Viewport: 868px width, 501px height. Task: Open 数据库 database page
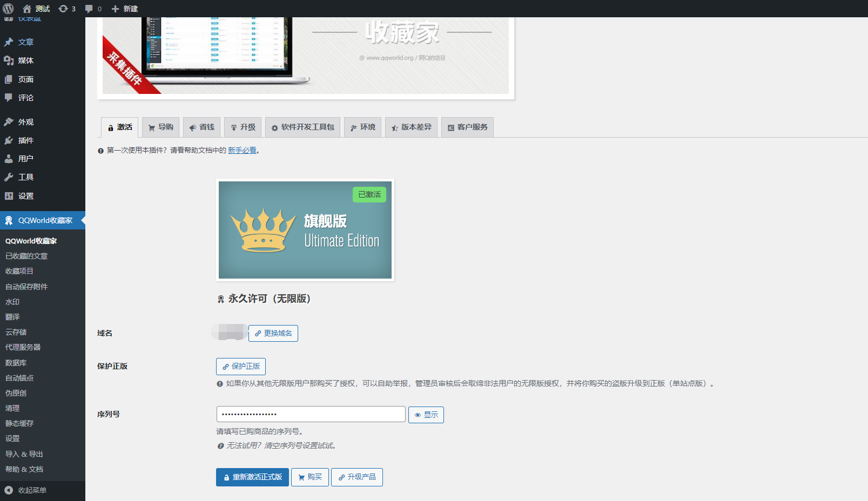(16, 363)
